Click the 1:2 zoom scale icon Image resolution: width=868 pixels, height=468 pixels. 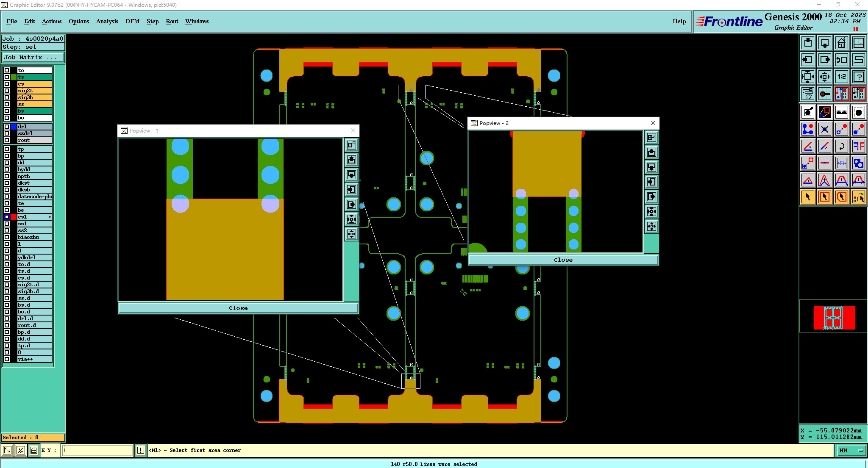click(841, 77)
